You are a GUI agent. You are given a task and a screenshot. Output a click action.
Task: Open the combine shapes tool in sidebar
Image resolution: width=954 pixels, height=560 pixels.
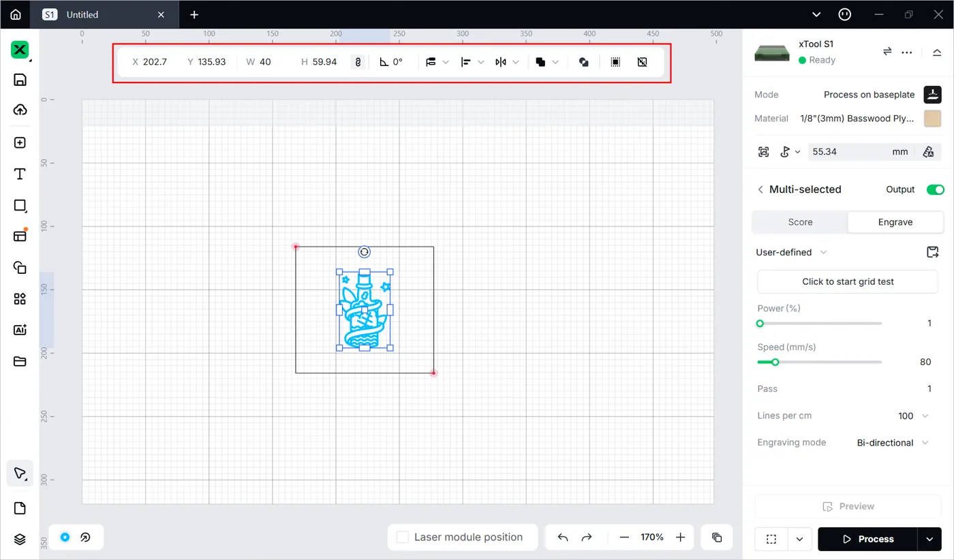pyautogui.click(x=20, y=268)
